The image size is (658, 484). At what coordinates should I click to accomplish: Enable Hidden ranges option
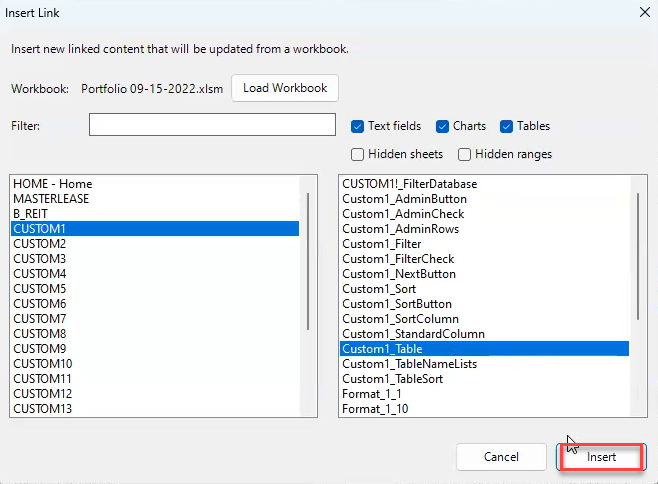(x=464, y=154)
